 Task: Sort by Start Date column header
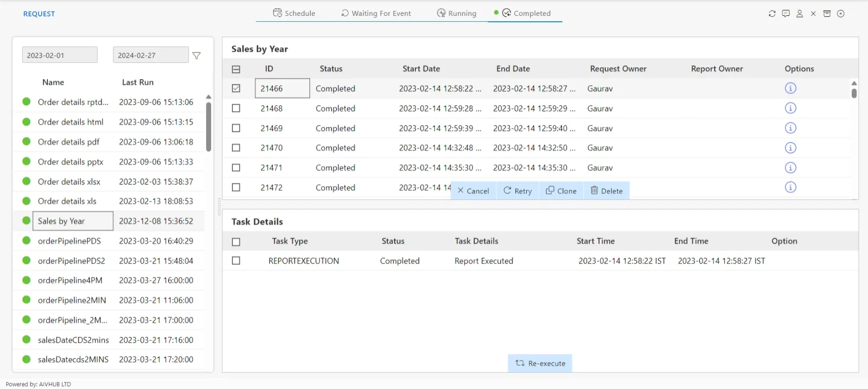click(x=421, y=69)
